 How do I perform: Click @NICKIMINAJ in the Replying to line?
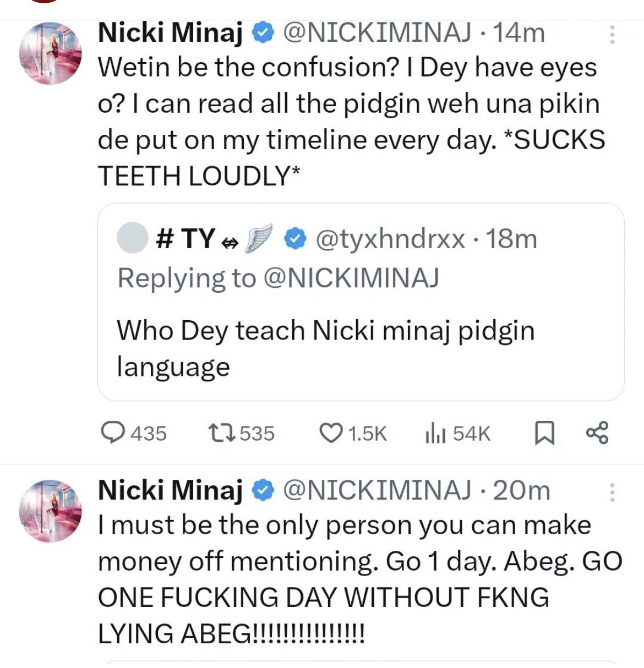tap(351, 278)
